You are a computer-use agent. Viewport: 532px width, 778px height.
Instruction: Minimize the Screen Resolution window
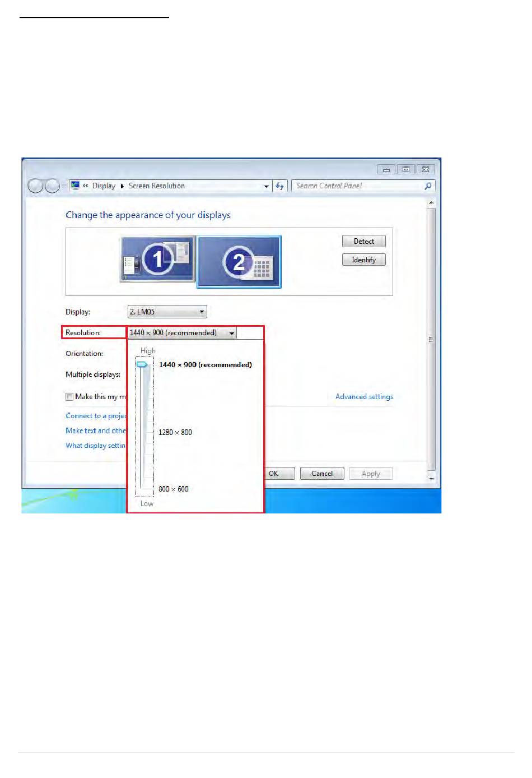click(x=386, y=169)
